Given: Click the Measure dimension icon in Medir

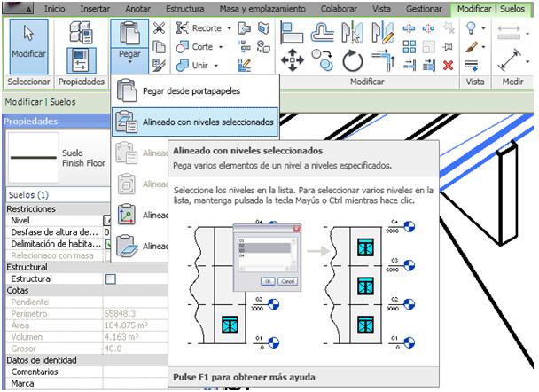Looking at the screenshot, I should 509,61.
